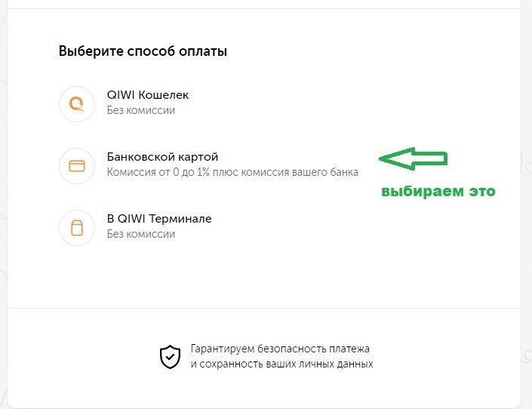Click the green выбираем это annotation
This screenshot has height=409, width=532.
pyautogui.click(x=438, y=192)
